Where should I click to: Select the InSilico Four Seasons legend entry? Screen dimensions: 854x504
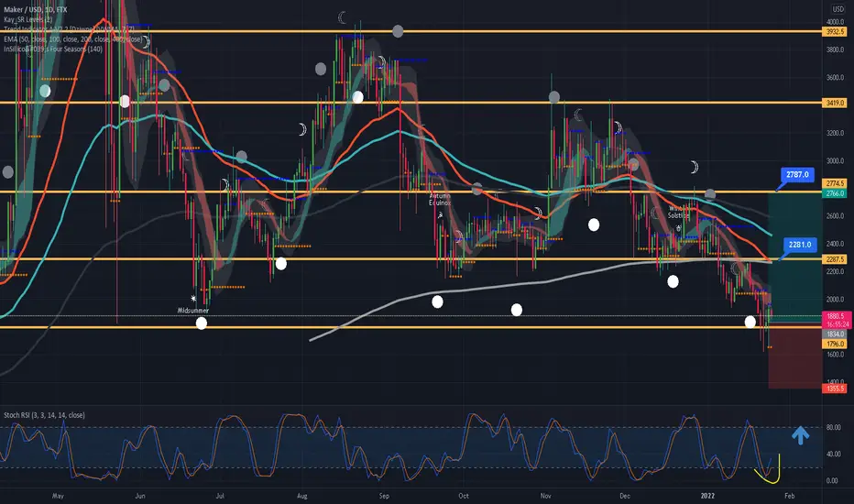53,49
